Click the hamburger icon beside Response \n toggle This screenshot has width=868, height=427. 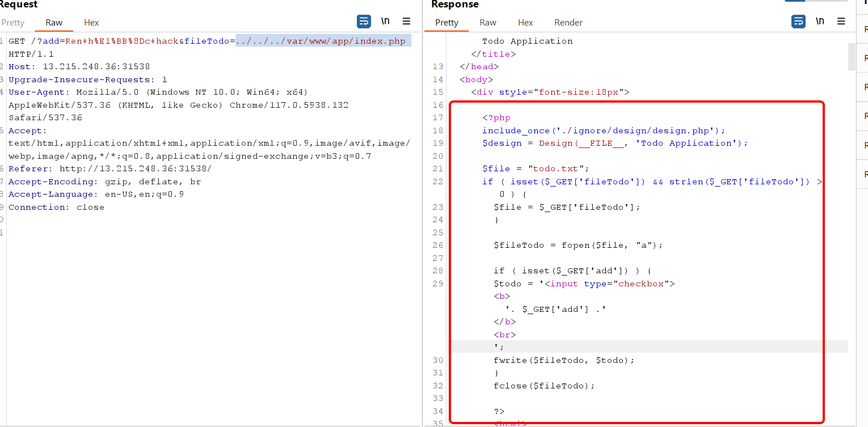pos(841,20)
